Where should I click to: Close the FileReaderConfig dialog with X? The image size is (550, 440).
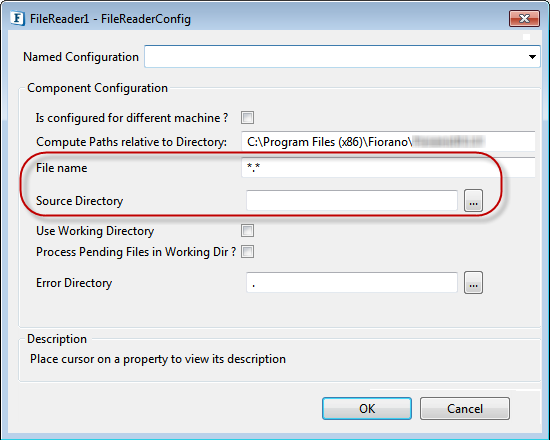pyautogui.click(x=524, y=18)
